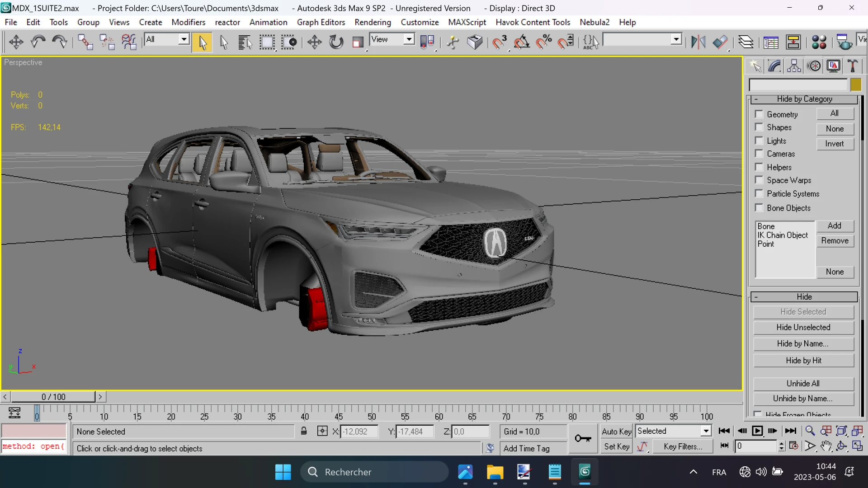Activate the Select Object arrow tool
Viewport: 868px width, 488px height.
tap(202, 42)
